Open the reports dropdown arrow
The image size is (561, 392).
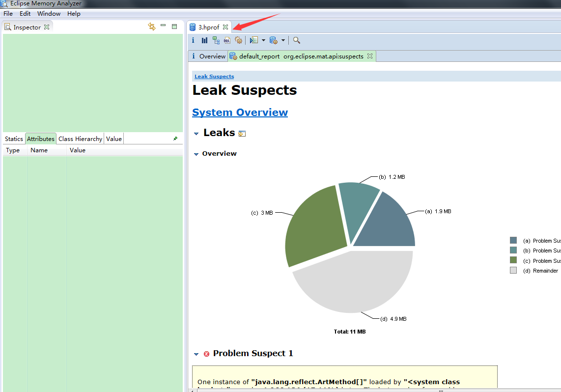tap(264, 40)
